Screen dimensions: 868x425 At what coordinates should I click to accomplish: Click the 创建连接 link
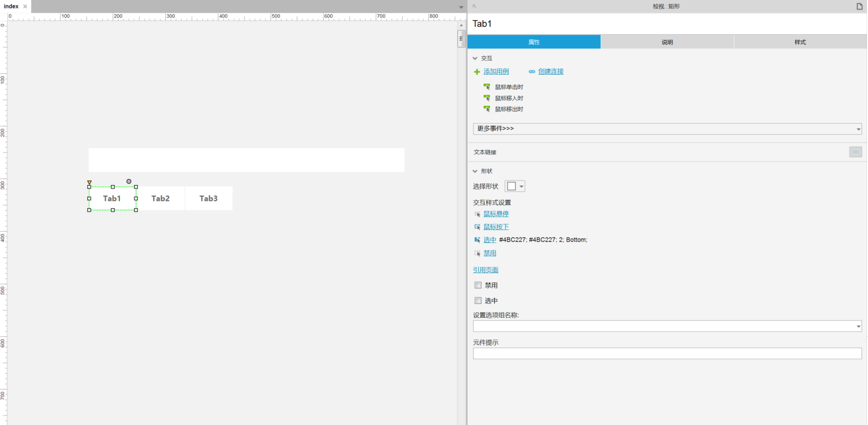tap(551, 72)
